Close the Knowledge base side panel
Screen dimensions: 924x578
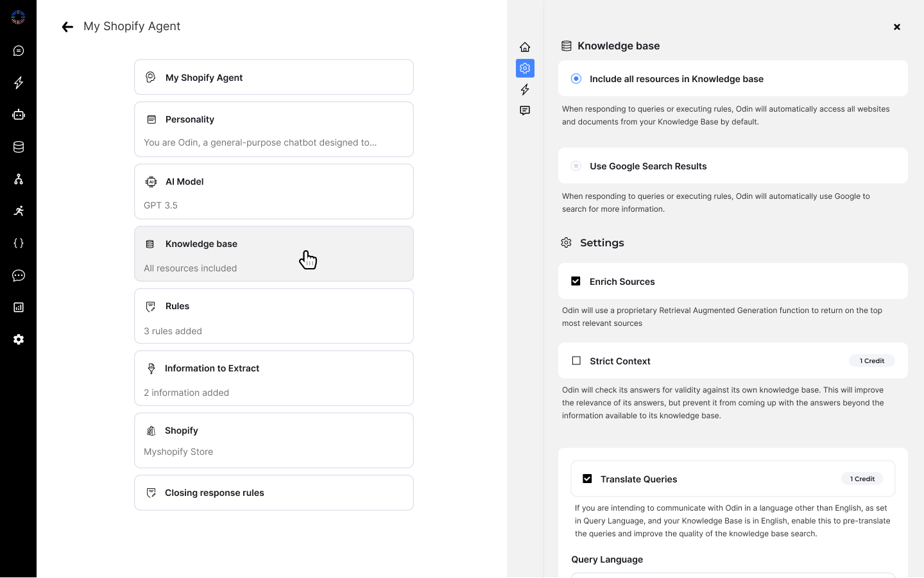click(897, 27)
